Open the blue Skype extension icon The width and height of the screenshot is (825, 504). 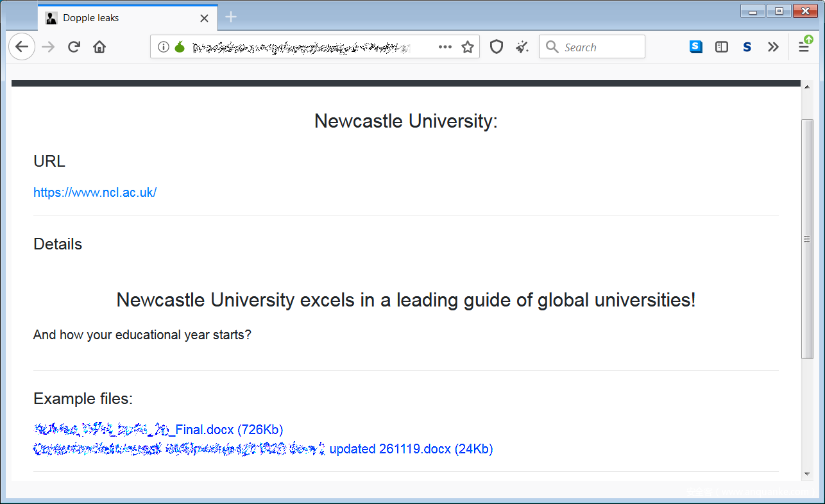coord(696,47)
